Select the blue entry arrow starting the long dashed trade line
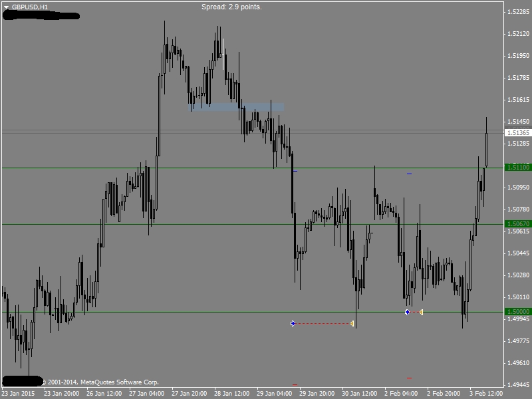The height and width of the screenshot is (399, 532). [293, 323]
